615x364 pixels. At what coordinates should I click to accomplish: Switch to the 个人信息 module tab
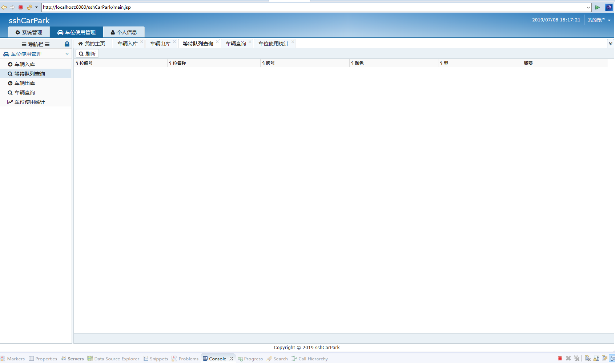pos(124,32)
